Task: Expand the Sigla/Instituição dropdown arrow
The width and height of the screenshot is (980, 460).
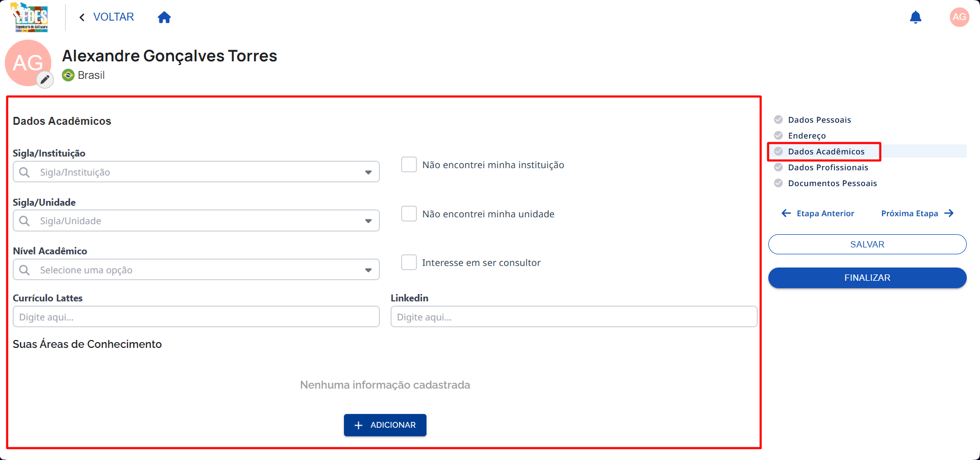Action: point(368,172)
